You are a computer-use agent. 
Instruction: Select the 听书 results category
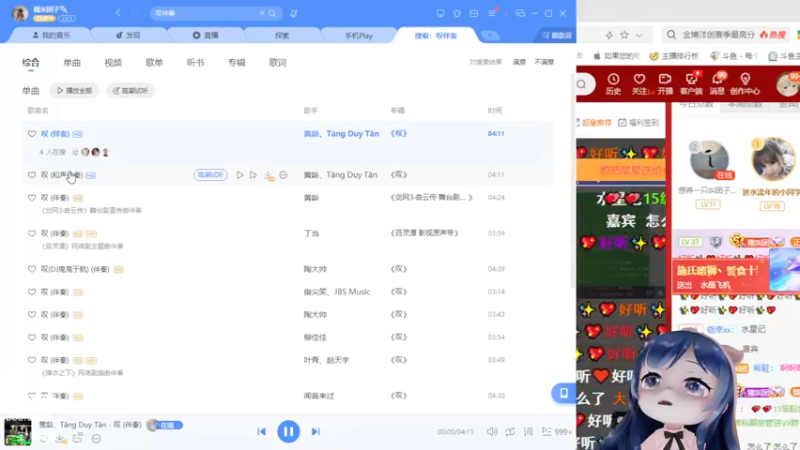pyautogui.click(x=195, y=62)
